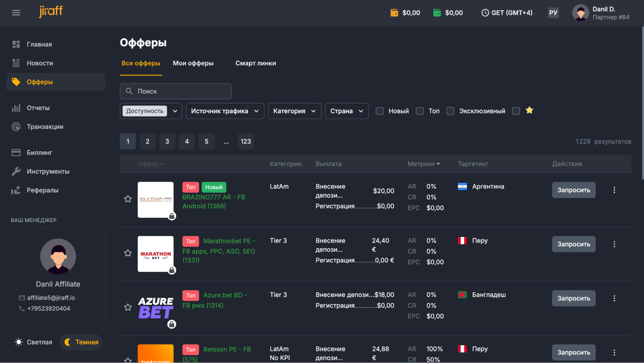Switch to the Мои офферы tab

click(x=193, y=64)
